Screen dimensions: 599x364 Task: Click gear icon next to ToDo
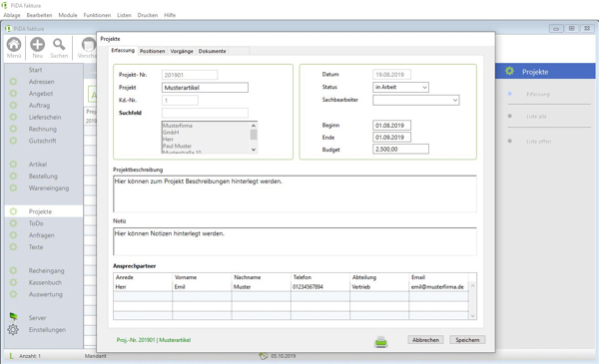13,223
